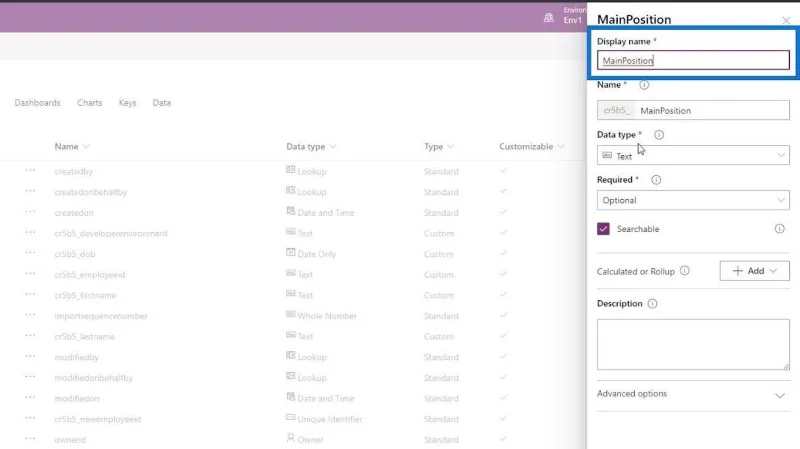Switch to the Dashboards tab
The image size is (800, 449).
tap(37, 103)
